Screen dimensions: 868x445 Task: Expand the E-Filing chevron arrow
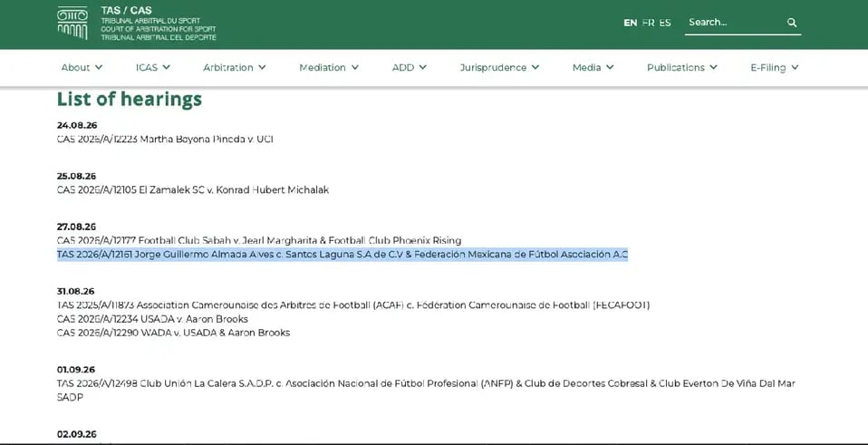click(x=795, y=68)
